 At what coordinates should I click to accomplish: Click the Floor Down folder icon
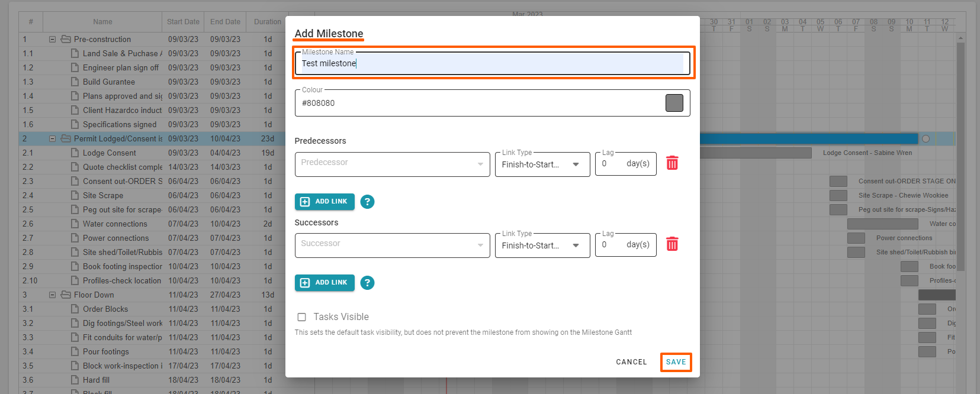pyautogui.click(x=66, y=295)
